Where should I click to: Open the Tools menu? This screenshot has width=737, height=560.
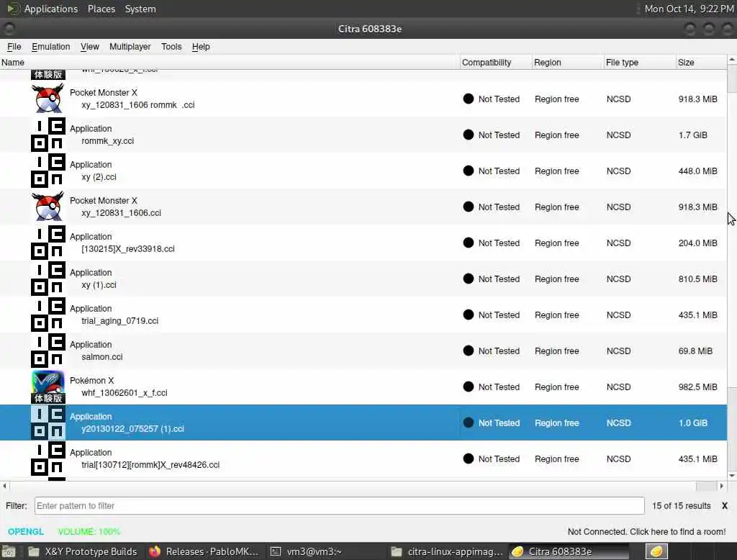tap(171, 47)
